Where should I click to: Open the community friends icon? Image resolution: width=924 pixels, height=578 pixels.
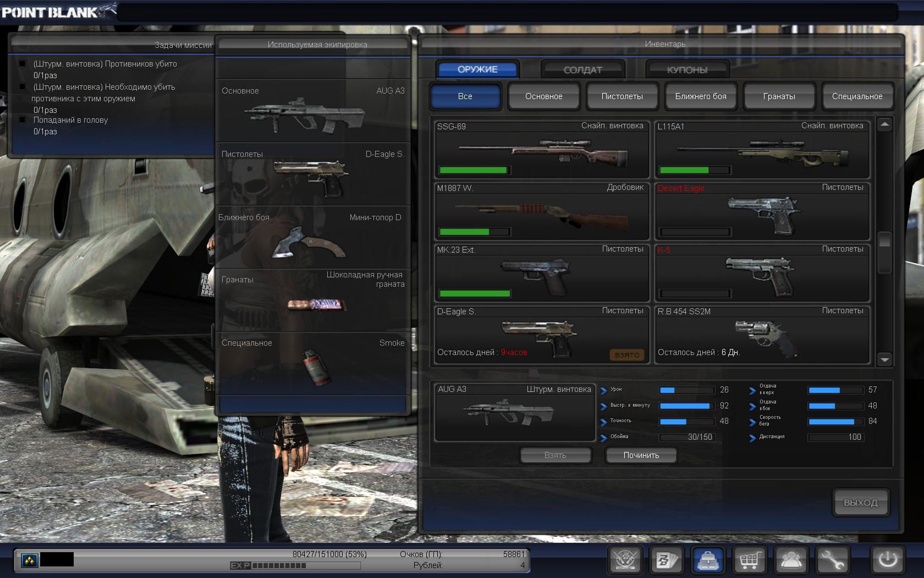tap(791, 560)
